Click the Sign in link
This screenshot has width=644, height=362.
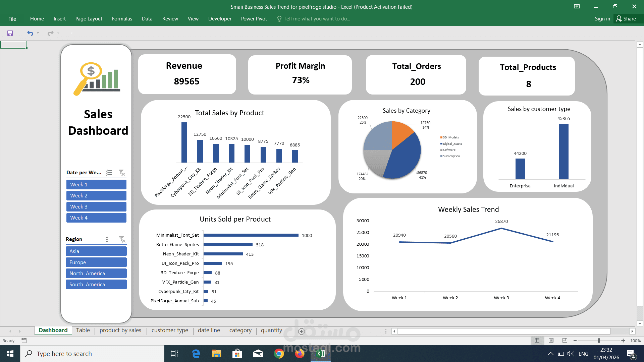click(x=602, y=19)
